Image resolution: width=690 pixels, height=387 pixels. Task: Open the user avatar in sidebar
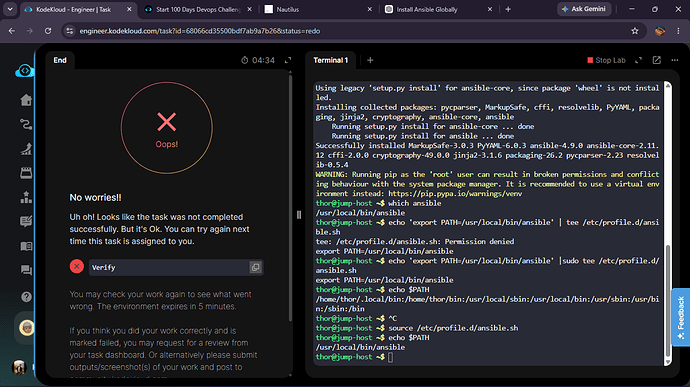[26, 328]
